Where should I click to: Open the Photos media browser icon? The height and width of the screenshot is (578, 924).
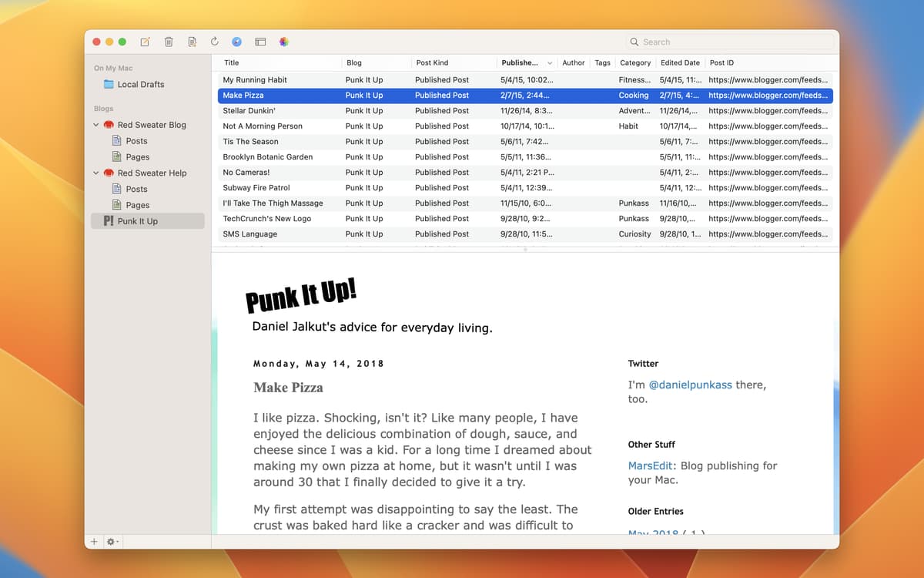[283, 42]
